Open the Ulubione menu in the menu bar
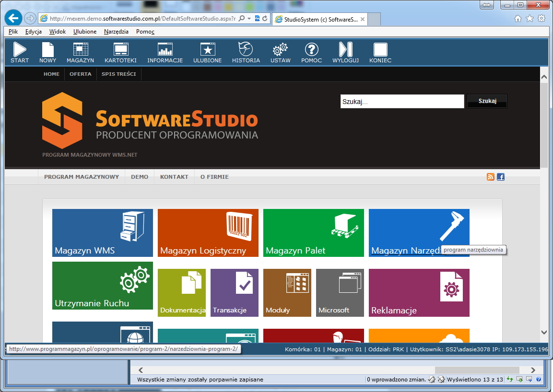Image resolution: width=553 pixels, height=392 pixels. [84, 31]
